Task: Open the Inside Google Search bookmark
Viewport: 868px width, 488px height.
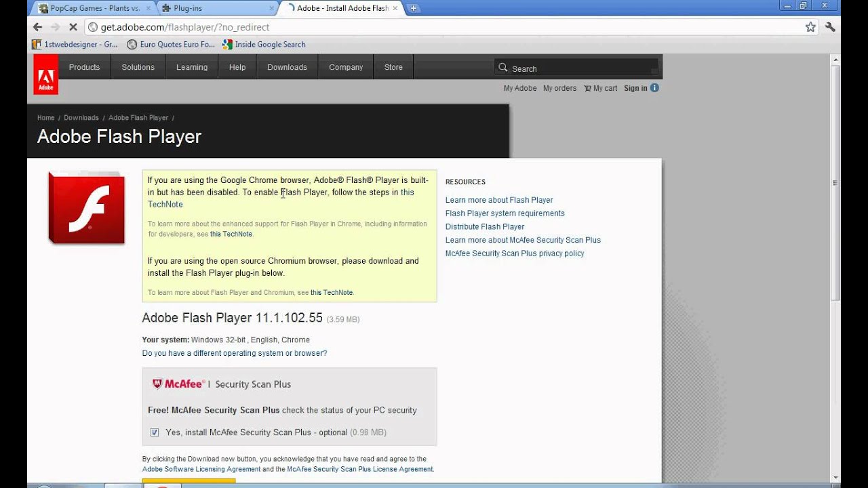Action: point(264,44)
